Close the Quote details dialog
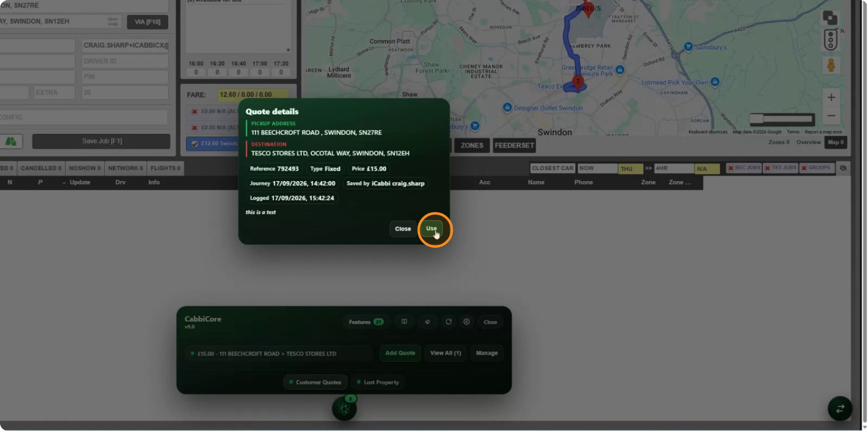 403,229
